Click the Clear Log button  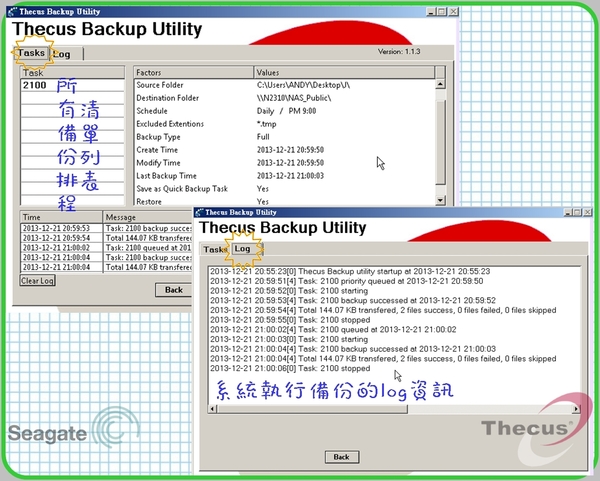click(38, 280)
